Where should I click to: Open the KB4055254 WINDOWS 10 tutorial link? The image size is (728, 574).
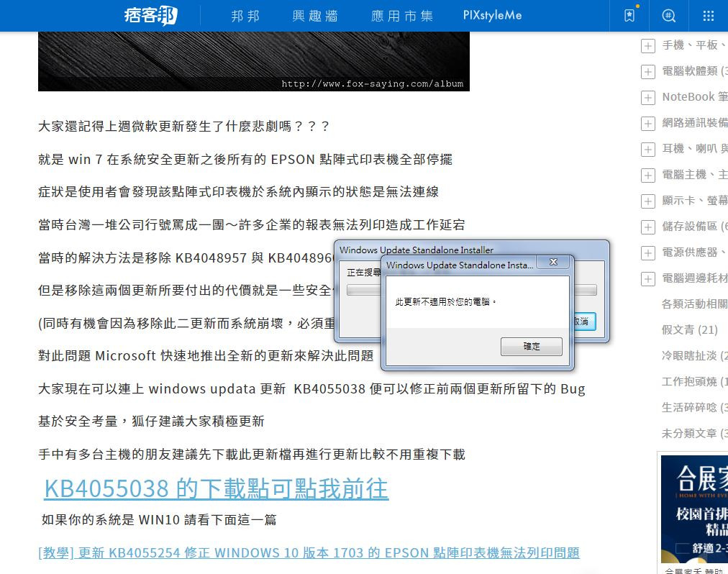[x=309, y=552]
